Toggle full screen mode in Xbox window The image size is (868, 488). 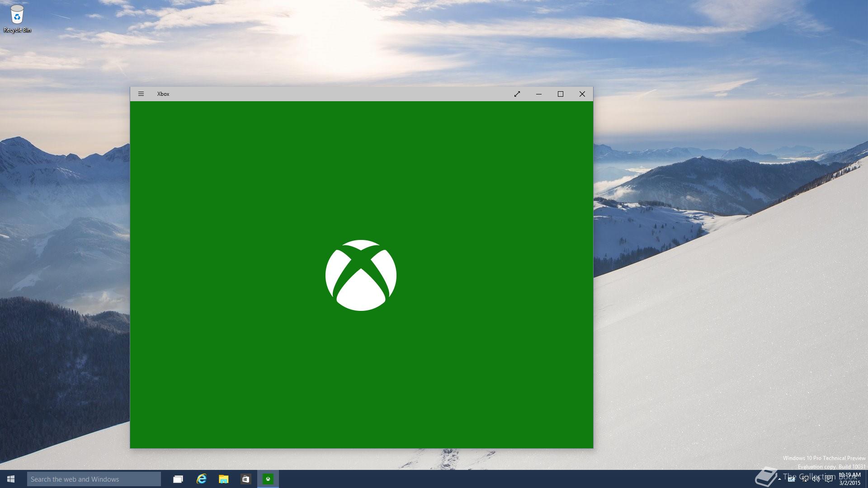click(x=517, y=94)
